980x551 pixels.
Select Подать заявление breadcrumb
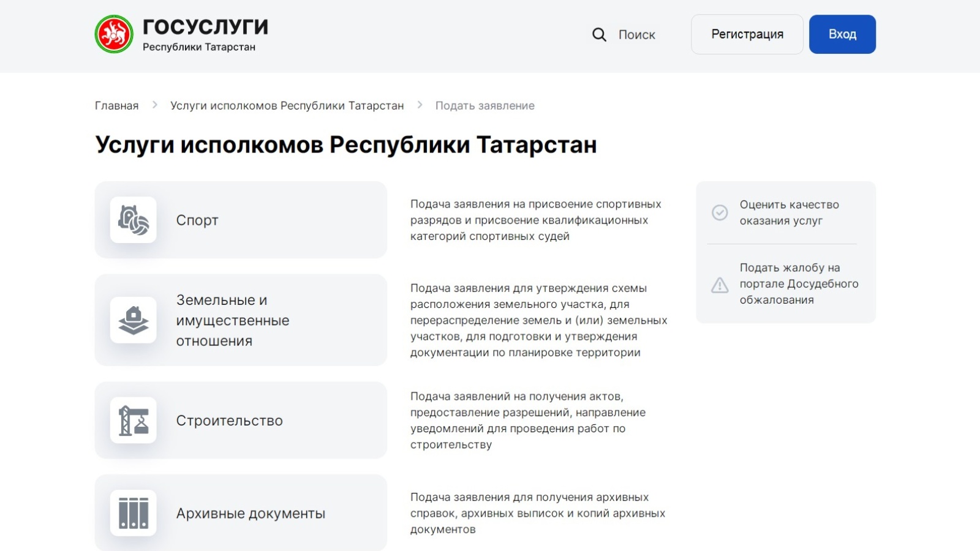tap(485, 106)
